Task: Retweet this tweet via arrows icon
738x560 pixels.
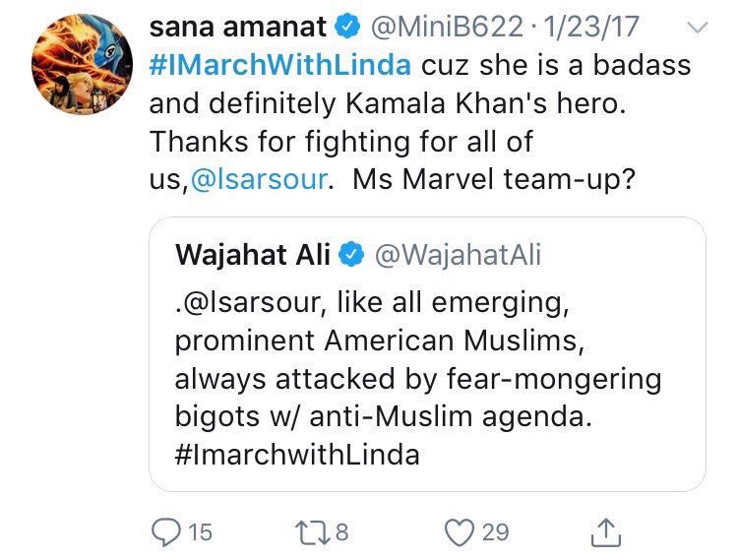Action: pyautogui.click(x=311, y=532)
